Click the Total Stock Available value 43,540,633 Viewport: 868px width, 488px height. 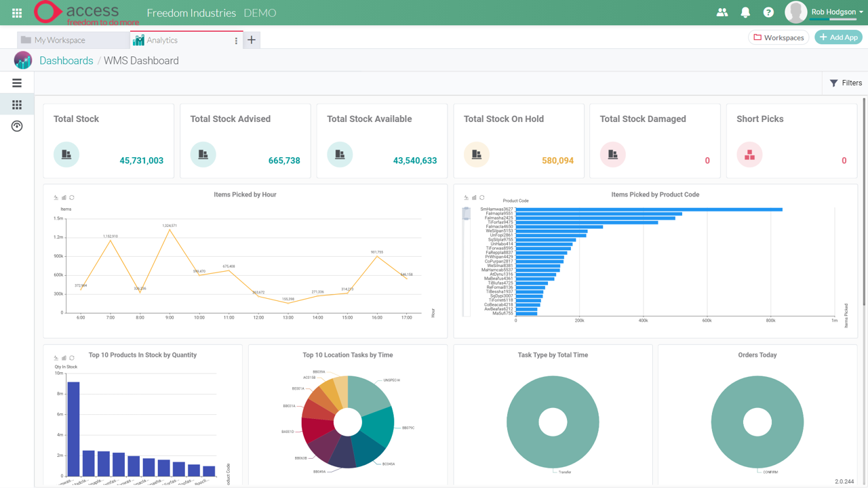415,161
